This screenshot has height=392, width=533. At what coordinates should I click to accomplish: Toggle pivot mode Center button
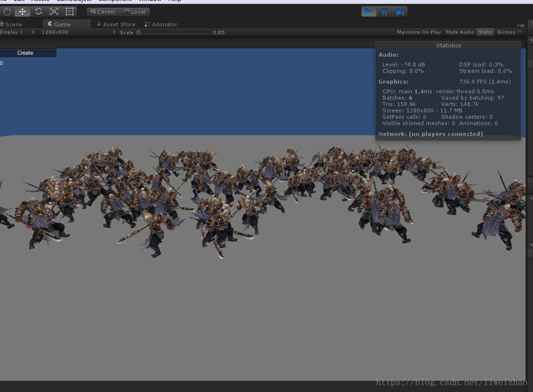coord(103,12)
